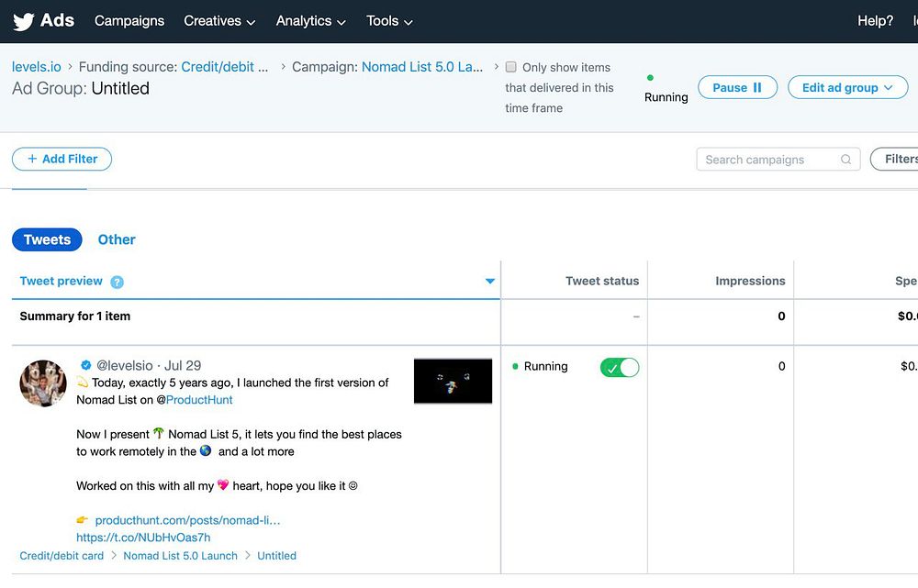The image size is (918, 588).
Task: Toggle the Running tweet status switch off
Action: tap(620, 368)
